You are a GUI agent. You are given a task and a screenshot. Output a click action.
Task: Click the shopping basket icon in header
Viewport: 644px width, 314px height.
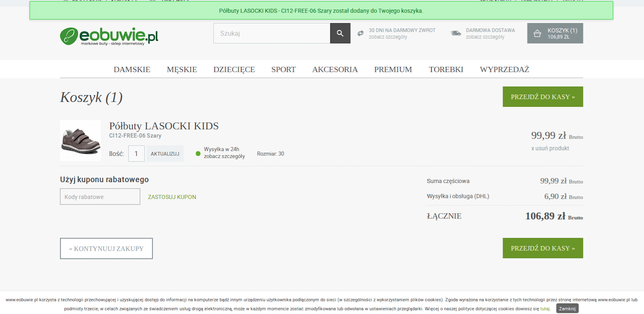[x=537, y=34]
